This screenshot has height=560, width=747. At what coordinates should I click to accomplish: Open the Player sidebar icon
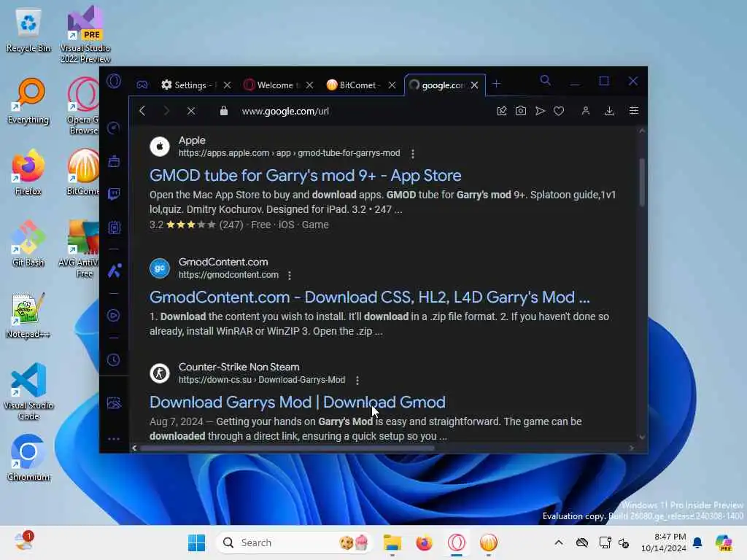point(114,315)
